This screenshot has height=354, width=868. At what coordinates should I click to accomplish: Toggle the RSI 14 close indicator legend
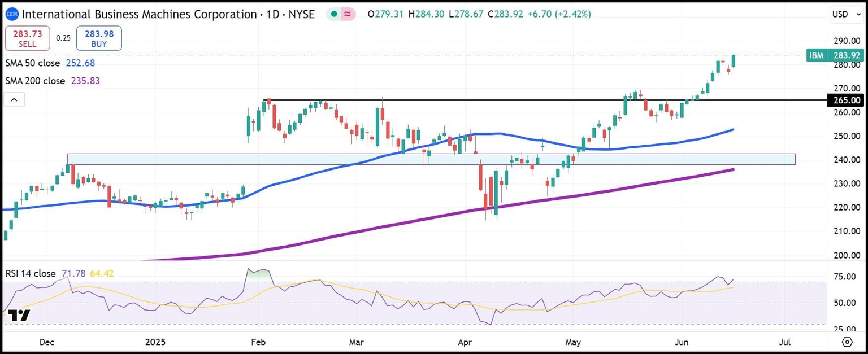tap(31, 273)
